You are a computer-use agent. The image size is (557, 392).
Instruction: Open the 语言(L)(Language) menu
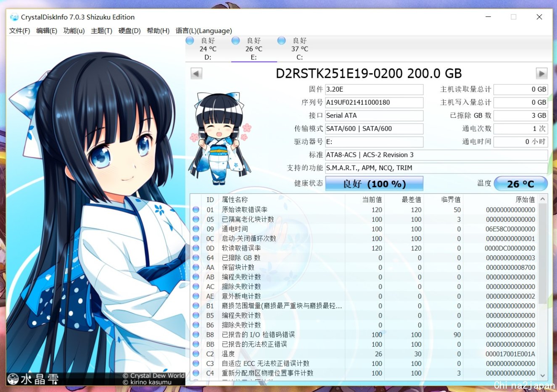coord(204,31)
